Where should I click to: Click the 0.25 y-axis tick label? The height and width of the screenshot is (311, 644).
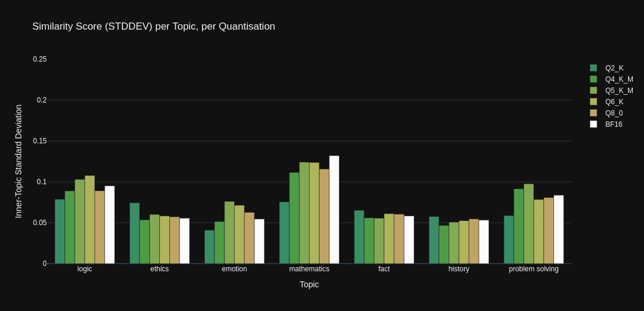[x=40, y=59]
